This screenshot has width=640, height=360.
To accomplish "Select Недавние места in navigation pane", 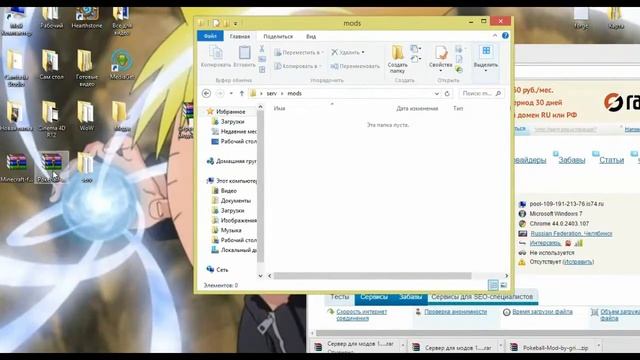I will [x=234, y=131].
